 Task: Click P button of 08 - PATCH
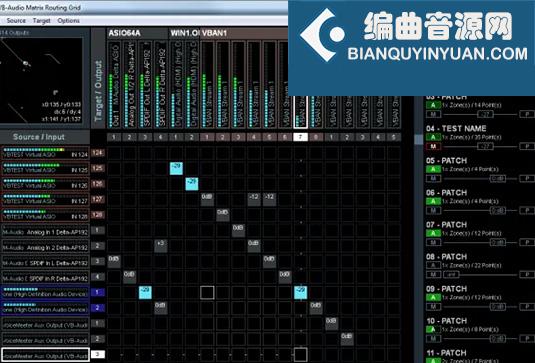coord(527,275)
